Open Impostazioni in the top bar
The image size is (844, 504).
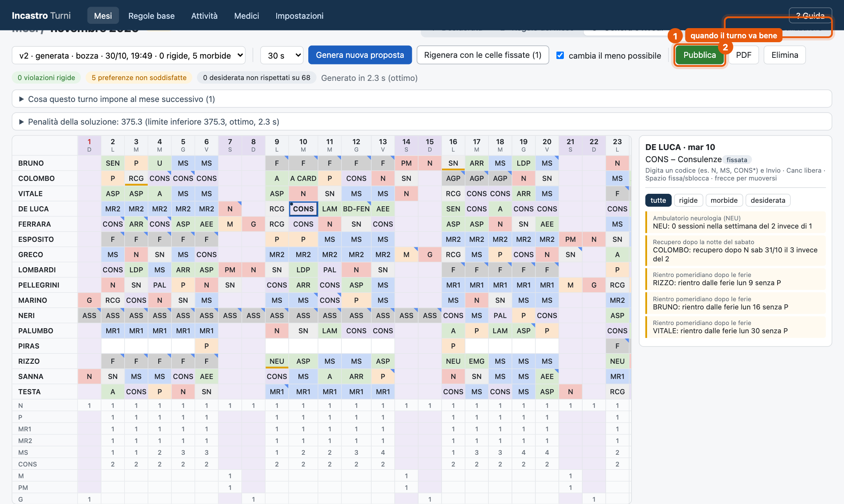point(299,16)
